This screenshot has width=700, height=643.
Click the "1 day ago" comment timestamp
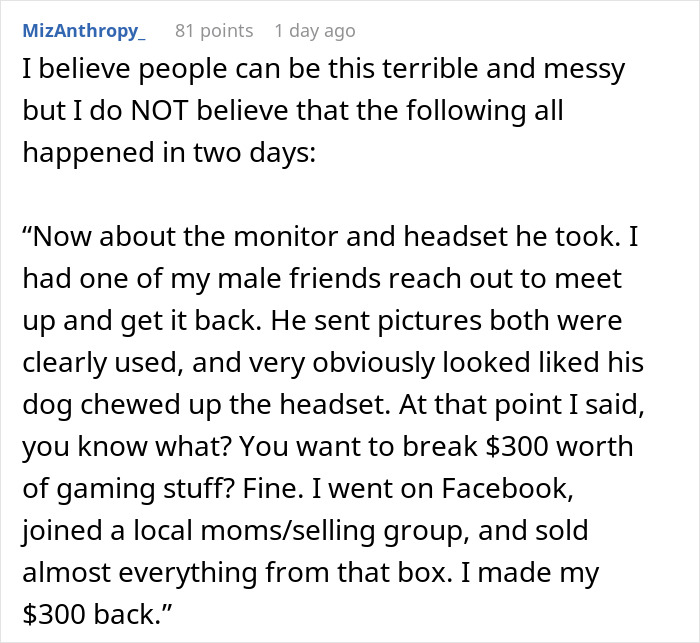pyautogui.click(x=314, y=31)
